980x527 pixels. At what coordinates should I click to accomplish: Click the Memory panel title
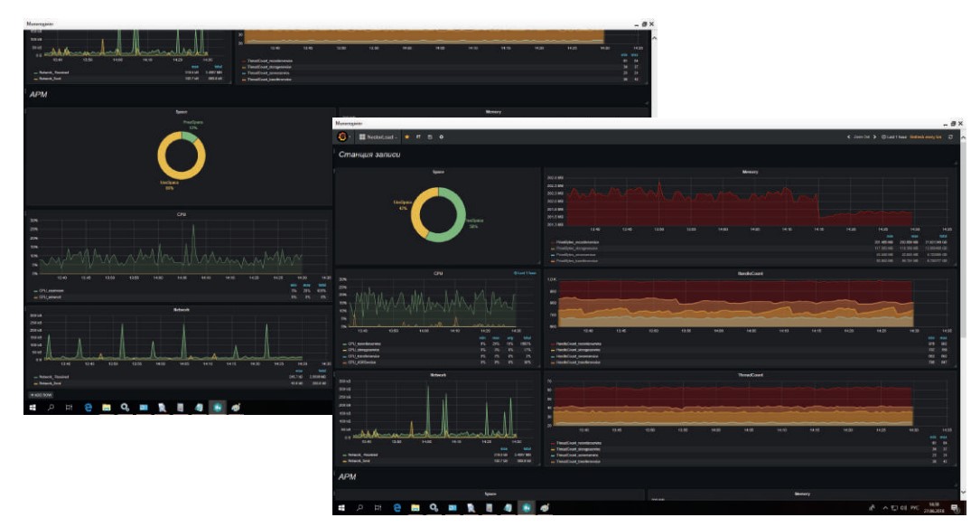pyautogui.click(x=750, y=171)
